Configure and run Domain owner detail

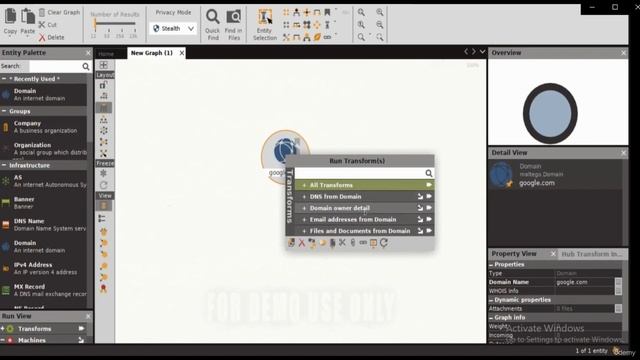[420, 208]
